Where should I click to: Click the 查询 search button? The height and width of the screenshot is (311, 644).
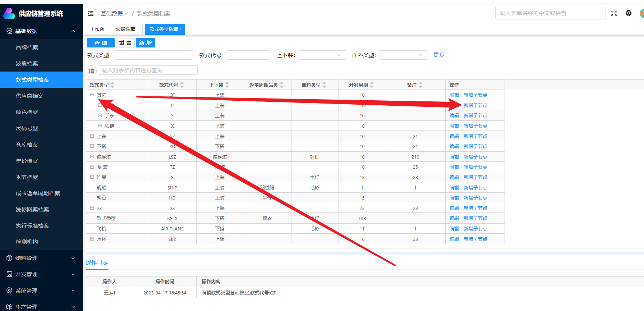pyautogui.click(x=101, y=43)
